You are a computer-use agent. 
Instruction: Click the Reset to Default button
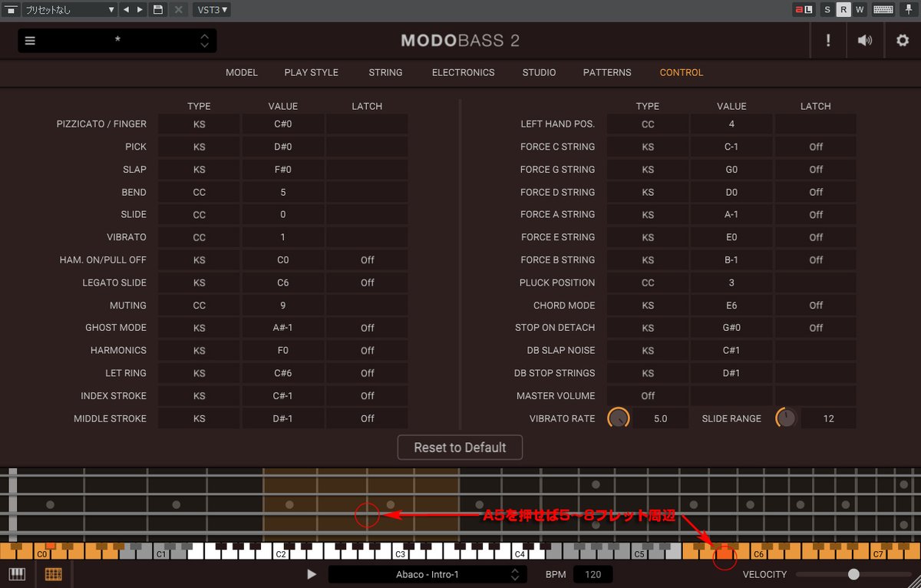point(460,448)
